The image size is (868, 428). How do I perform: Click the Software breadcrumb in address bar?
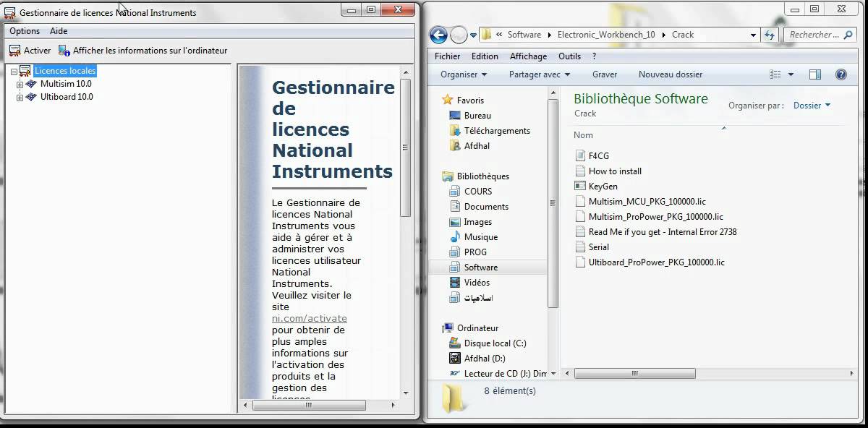click(x=524, y=35)
